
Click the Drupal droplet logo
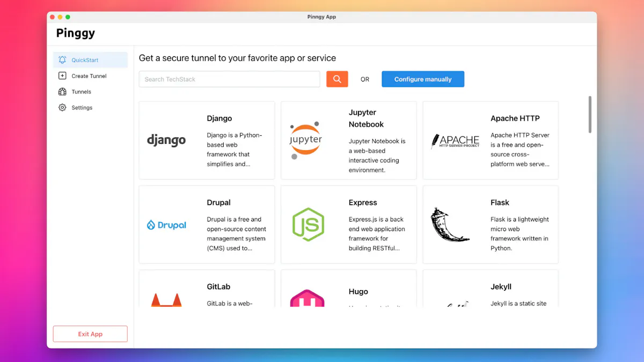click(166, 225)
